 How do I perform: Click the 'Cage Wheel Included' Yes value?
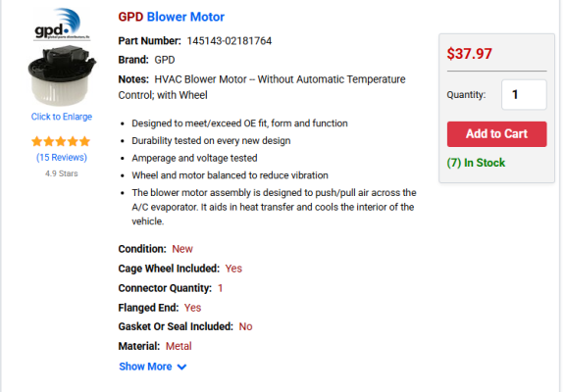[x=233, y=269]
